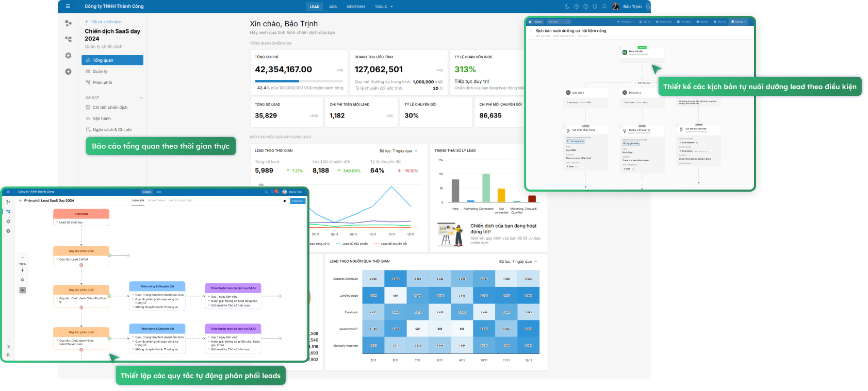Open settings gear in main dashboard left rail

tap(68, 55)
